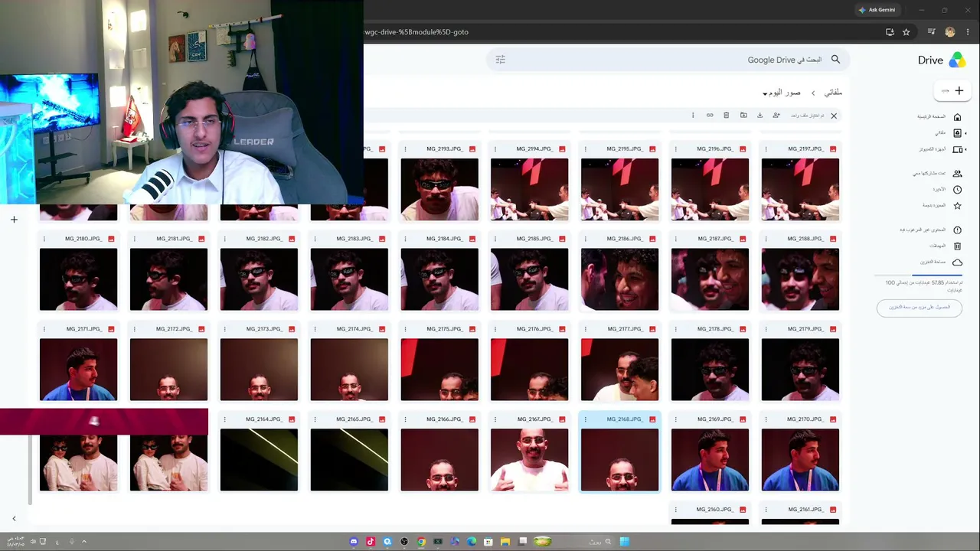This screenshot has width=980, height=551.
Task: Open more options for MG_2194.JPG
Action: 495,149
